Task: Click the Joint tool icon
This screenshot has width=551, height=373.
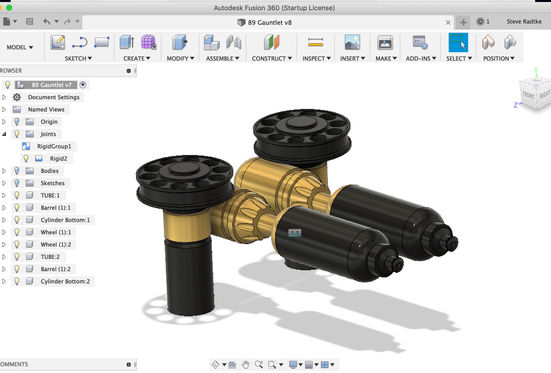Action: (234, 43)
